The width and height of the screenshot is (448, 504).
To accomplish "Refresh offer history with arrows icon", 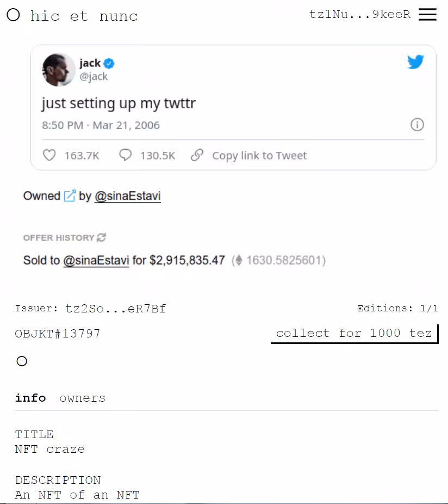I will point(102,237).
